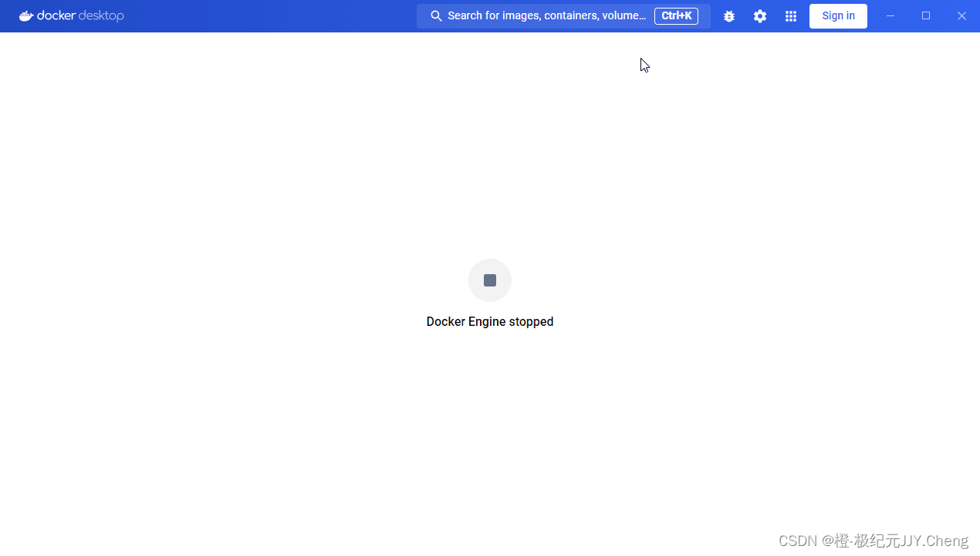Open the troubleshoot bug icon
Viewport: 980px width, 556px height.
tap(729, 16)
